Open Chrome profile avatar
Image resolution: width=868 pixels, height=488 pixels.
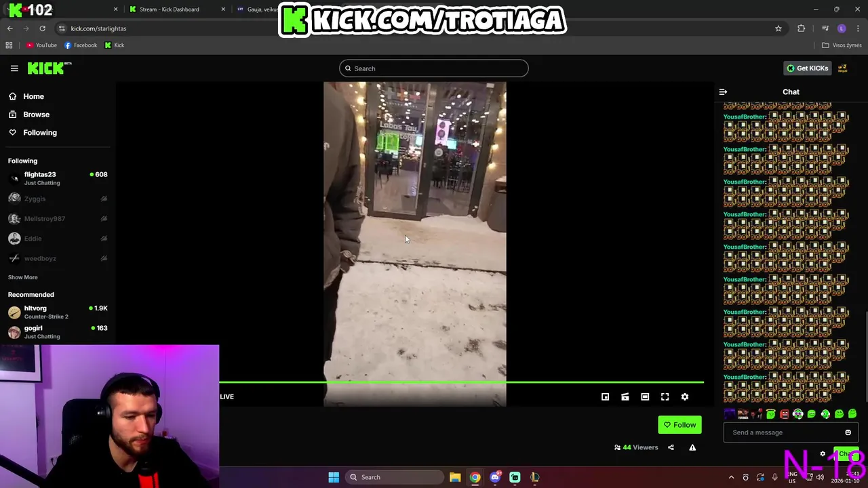(842, 28)
